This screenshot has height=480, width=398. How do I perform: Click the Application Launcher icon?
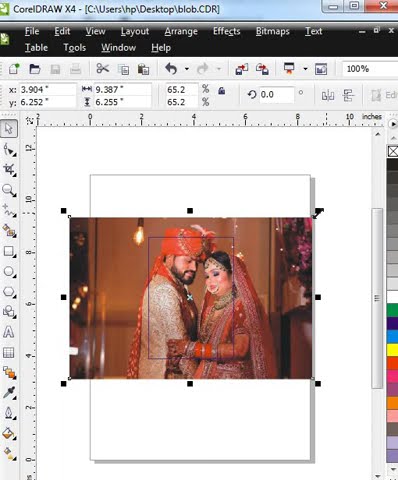(289, 69)
